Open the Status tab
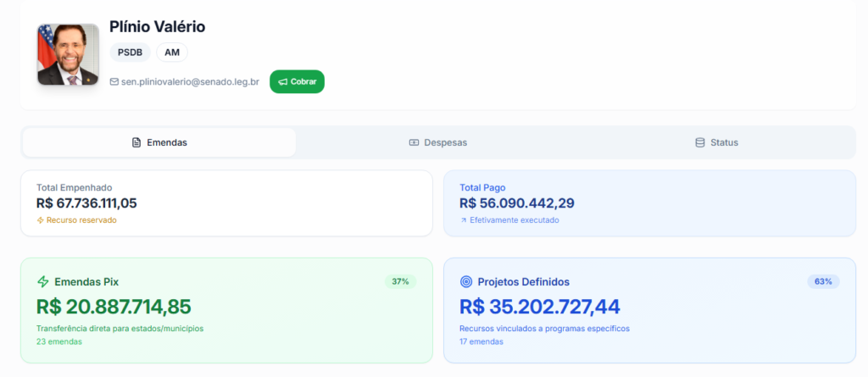The width and height of the screenshot is (868, 377). click(x=717, y=142)
